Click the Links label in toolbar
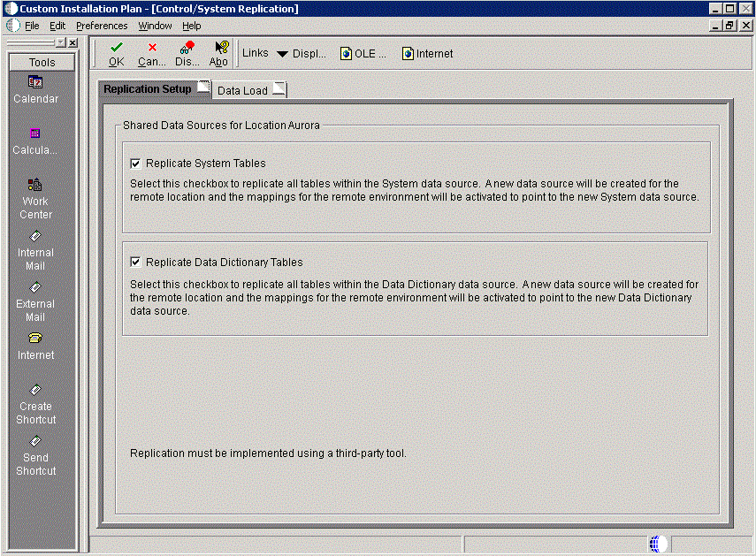 (x=255, y=53)
